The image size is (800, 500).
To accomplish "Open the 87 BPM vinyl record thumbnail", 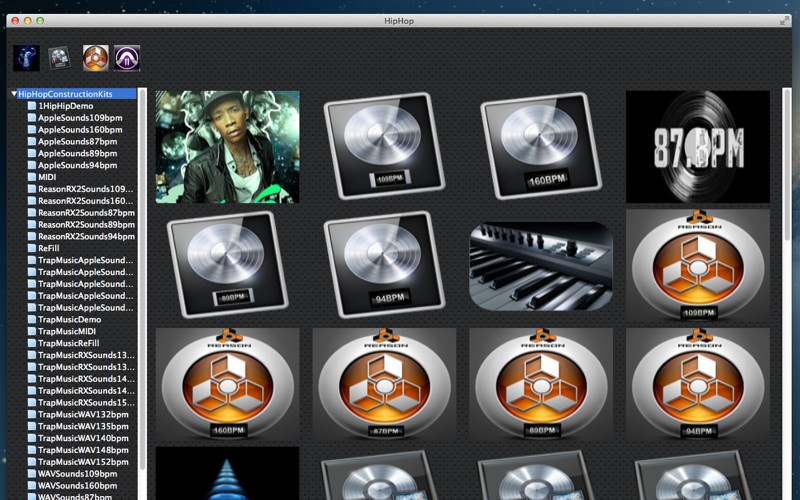I will click(697, 147).
